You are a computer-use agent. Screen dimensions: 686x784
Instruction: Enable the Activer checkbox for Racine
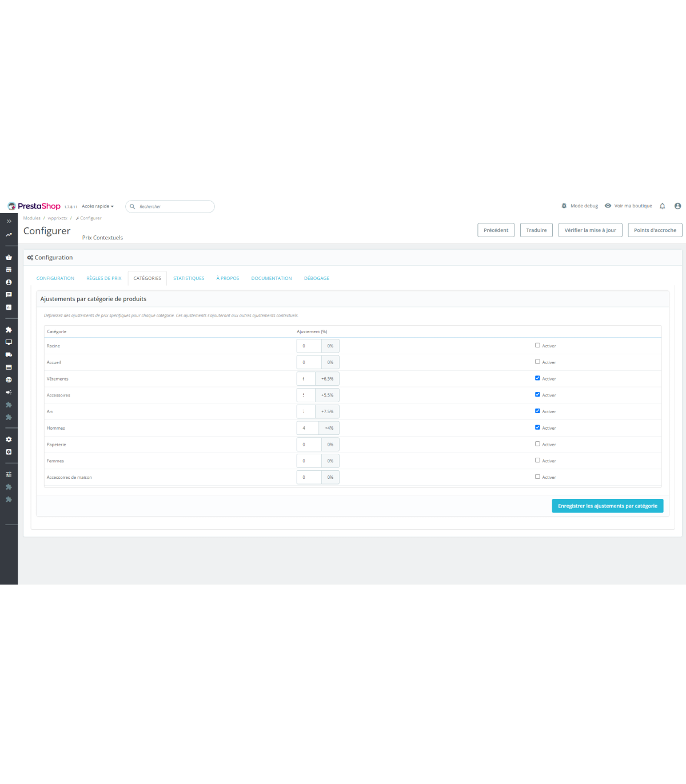pyautogui.click(x=537, y=345)
